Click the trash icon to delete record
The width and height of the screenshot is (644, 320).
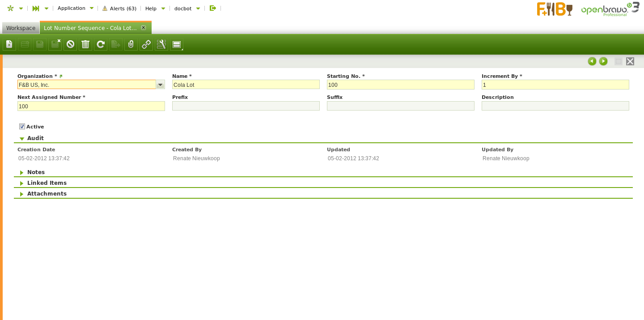[85, 44]
